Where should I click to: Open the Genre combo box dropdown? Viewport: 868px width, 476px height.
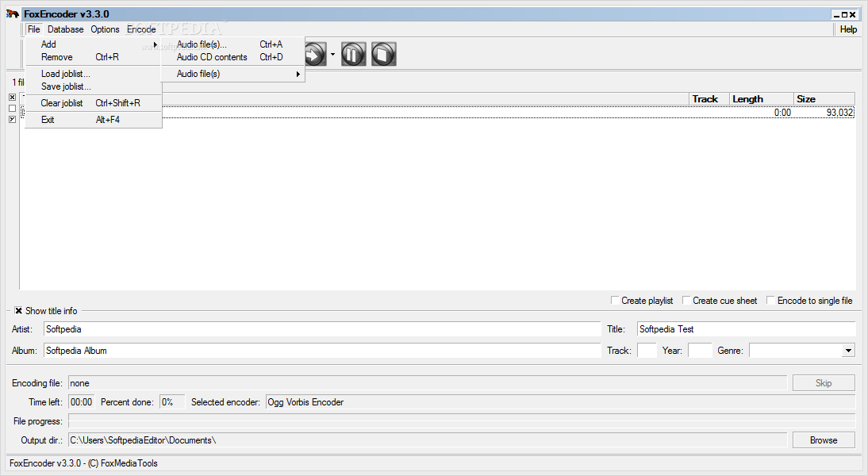(848, 351)
